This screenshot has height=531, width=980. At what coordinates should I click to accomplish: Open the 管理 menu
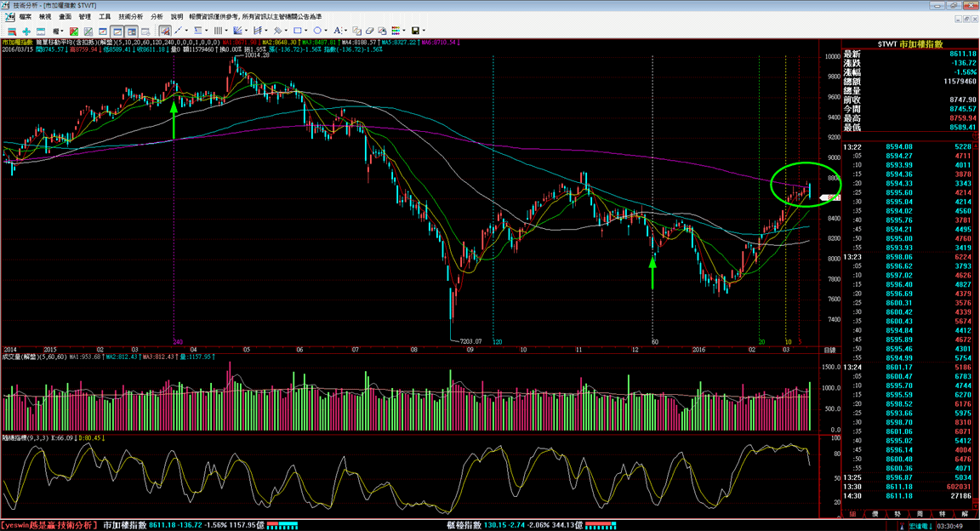[x=85, y=17]
